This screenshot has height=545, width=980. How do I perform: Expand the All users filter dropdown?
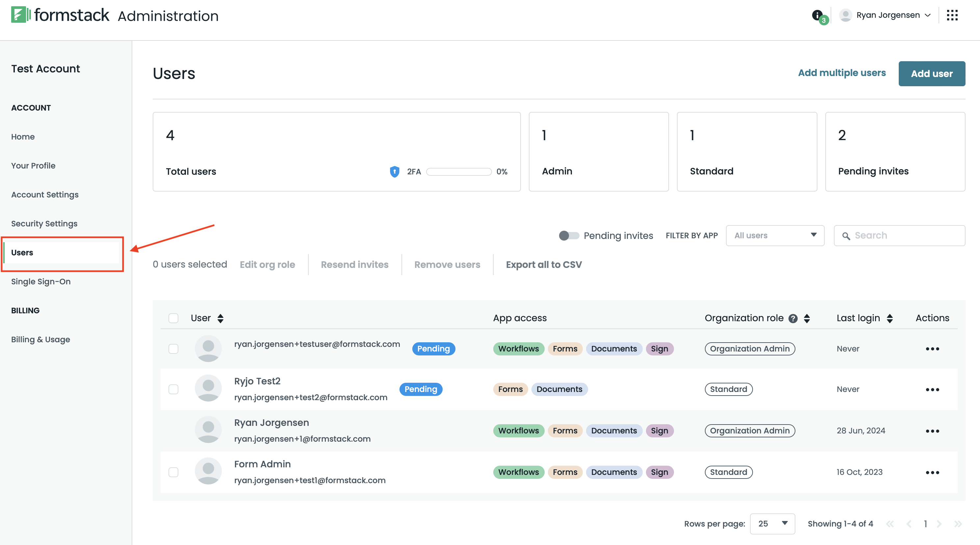[x=775, y=236]
